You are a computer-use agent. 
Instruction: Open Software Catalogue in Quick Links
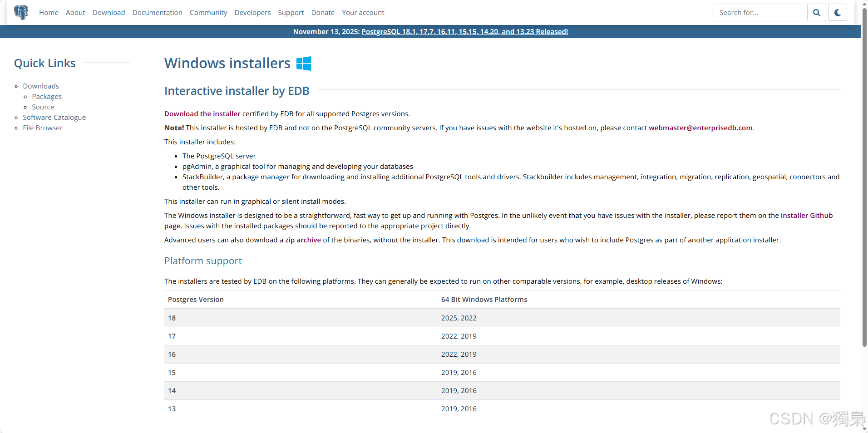(54, 117)
